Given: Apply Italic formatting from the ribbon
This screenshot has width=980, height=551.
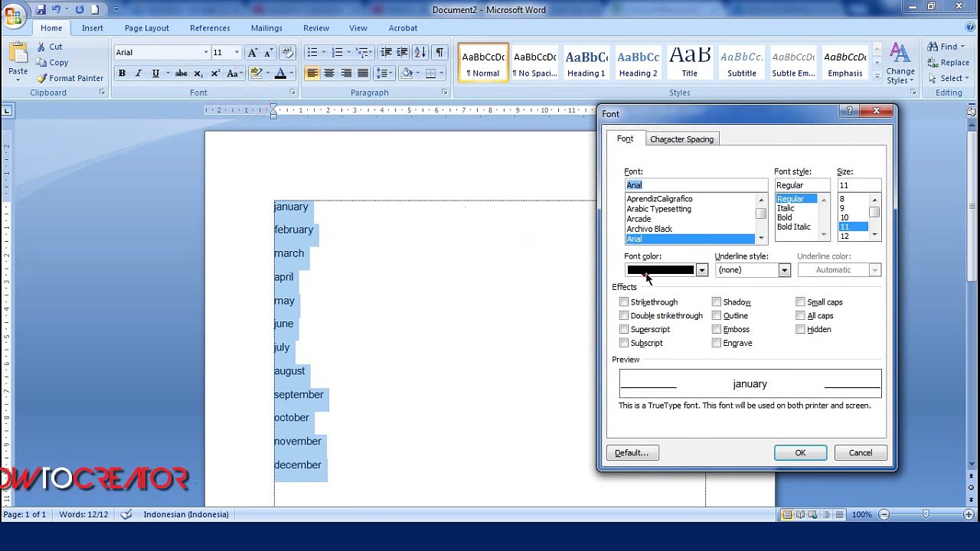Looking at the screenshot, I should [139, 73].
